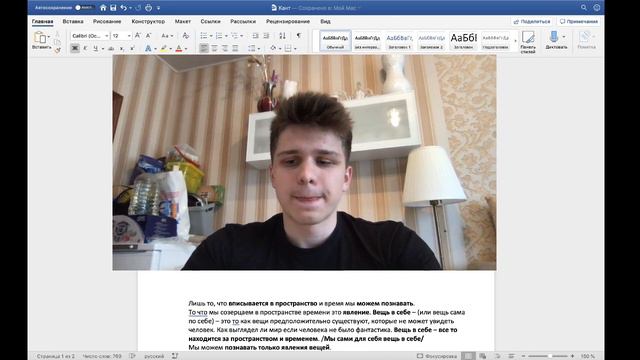Screen dimensions: 640x360
Task: Decrease font size with smaller A icon
Action: [149, 36]
